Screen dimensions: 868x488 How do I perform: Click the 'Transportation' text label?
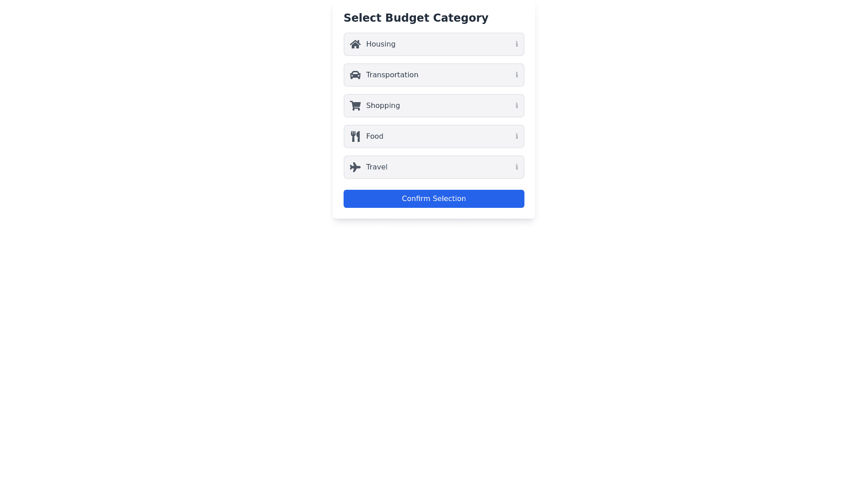pos(392,75)
